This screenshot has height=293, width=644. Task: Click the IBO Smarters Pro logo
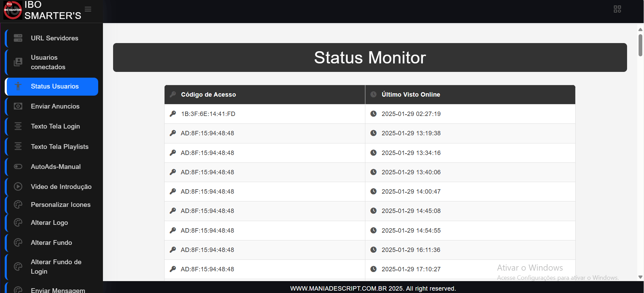(13, 10)
